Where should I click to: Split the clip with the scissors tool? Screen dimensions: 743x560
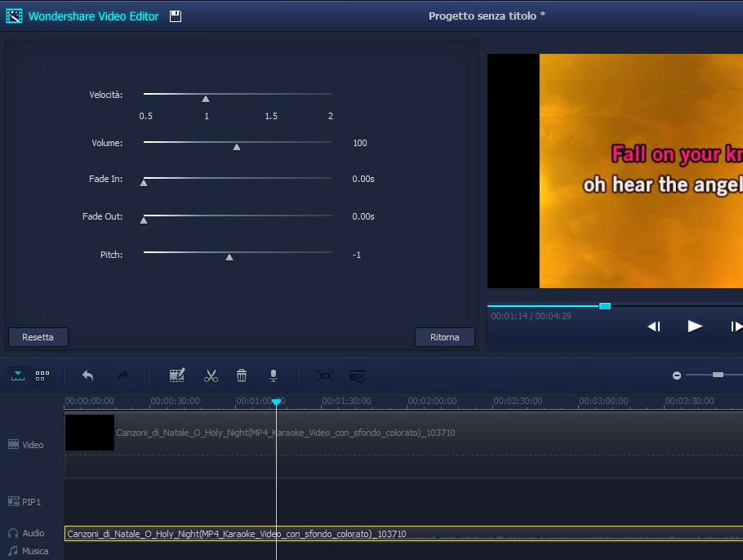point(211,376)
